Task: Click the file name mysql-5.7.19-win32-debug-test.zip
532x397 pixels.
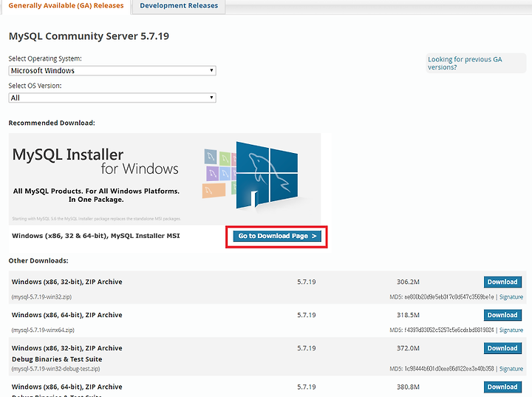Action: coord(55,369)
